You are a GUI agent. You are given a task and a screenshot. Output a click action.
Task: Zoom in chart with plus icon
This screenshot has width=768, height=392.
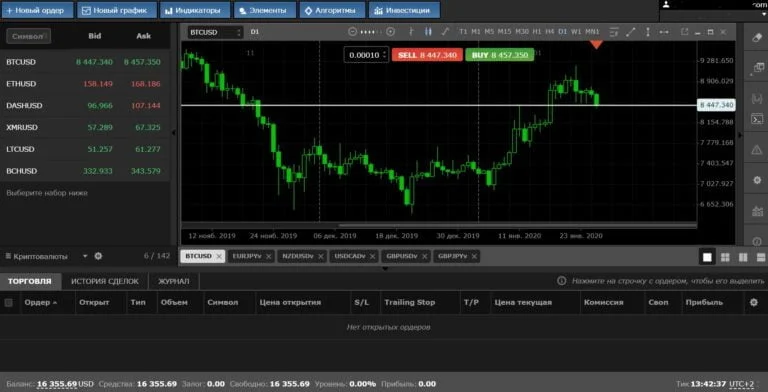(x=390, y=32)
